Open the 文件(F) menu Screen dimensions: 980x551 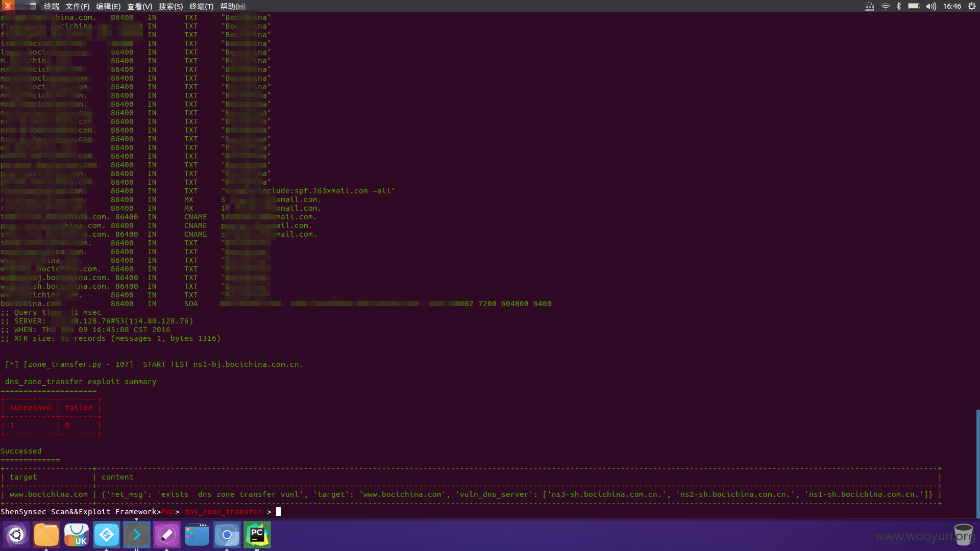click(78, 6)
